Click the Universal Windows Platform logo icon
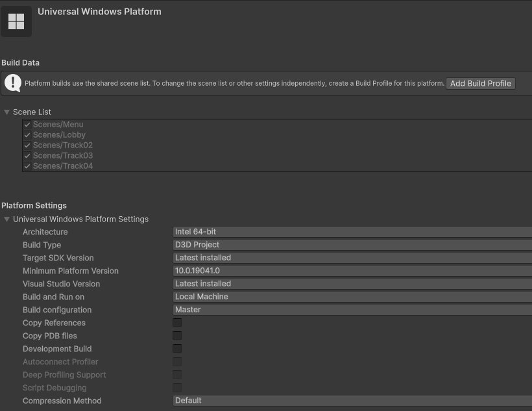This screenshot has width=532, height=411. [x=16, y=21]
